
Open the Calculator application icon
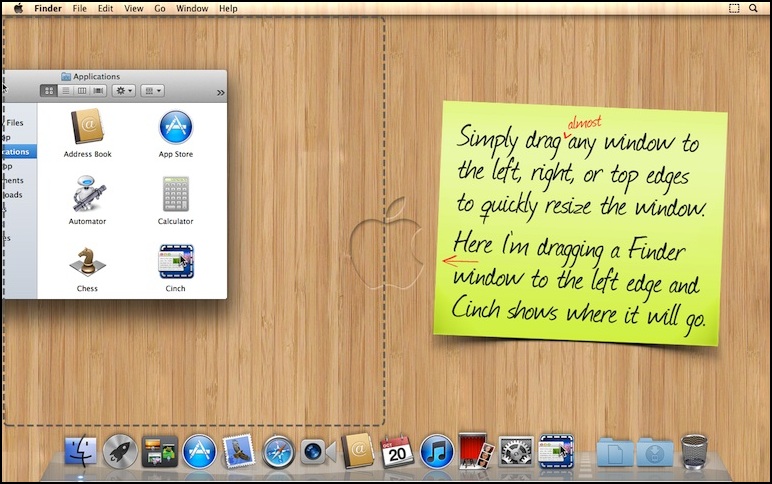[x=176, y=194]
